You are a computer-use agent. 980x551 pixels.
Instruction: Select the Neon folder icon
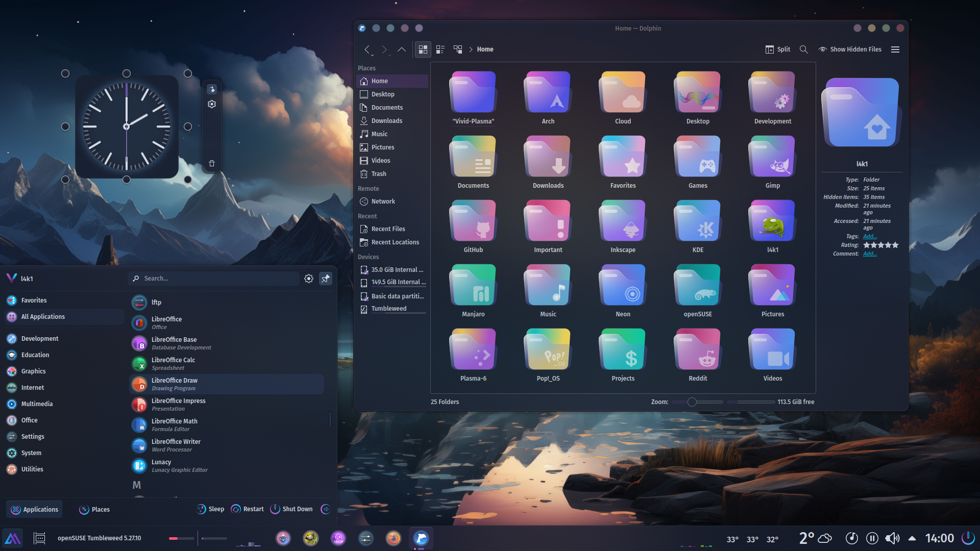tap(623, 285)
